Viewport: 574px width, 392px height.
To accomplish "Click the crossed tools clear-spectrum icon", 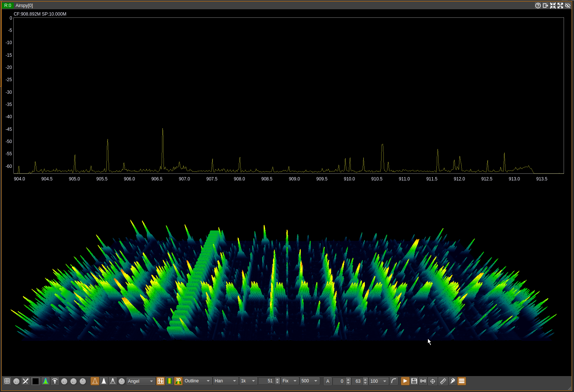I will [x=26, y=381].
